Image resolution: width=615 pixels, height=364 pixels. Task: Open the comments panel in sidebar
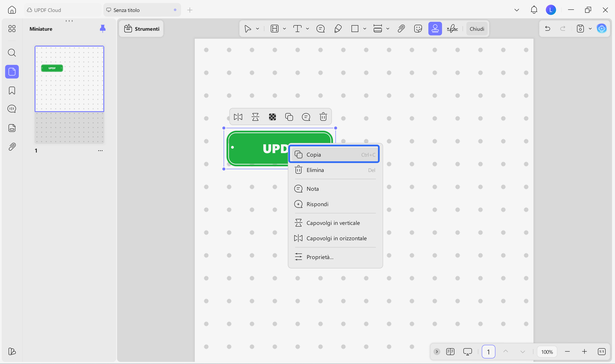pos(12,109)
